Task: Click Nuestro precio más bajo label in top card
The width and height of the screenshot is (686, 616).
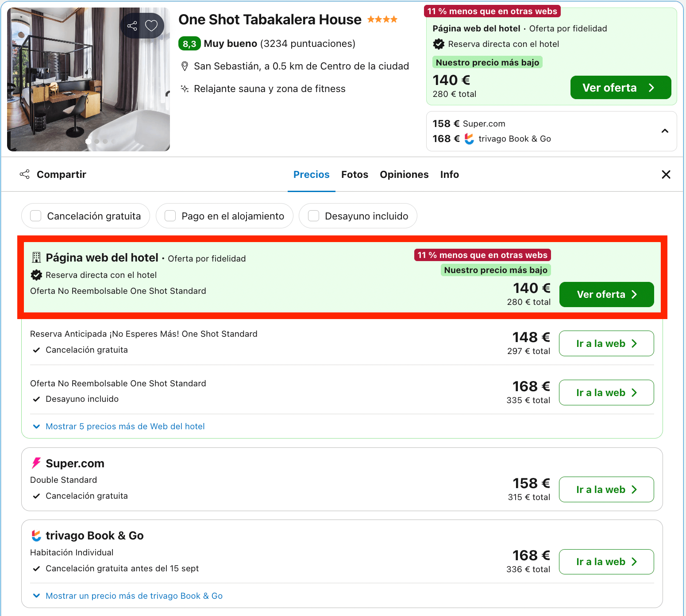Action: pyautogui.click(x=487, y=62)
